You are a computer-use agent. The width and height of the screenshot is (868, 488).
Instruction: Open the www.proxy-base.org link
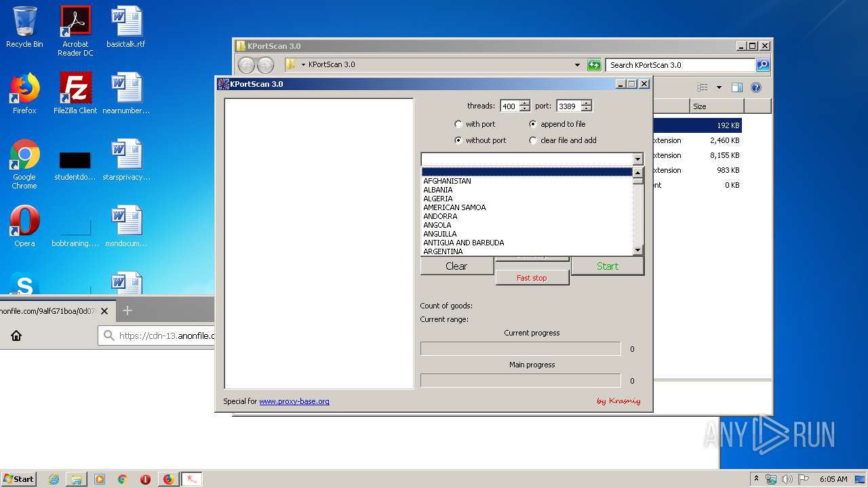point(294,401)
